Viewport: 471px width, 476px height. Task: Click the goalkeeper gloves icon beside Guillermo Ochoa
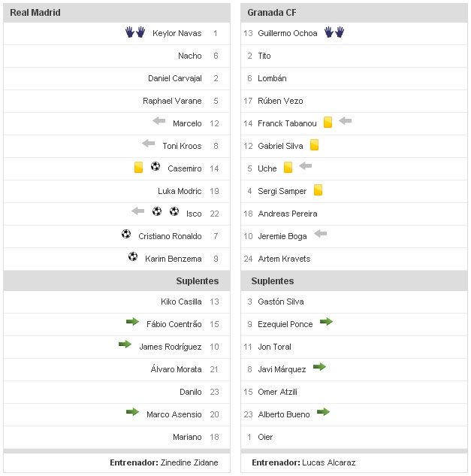coord(334,32)
